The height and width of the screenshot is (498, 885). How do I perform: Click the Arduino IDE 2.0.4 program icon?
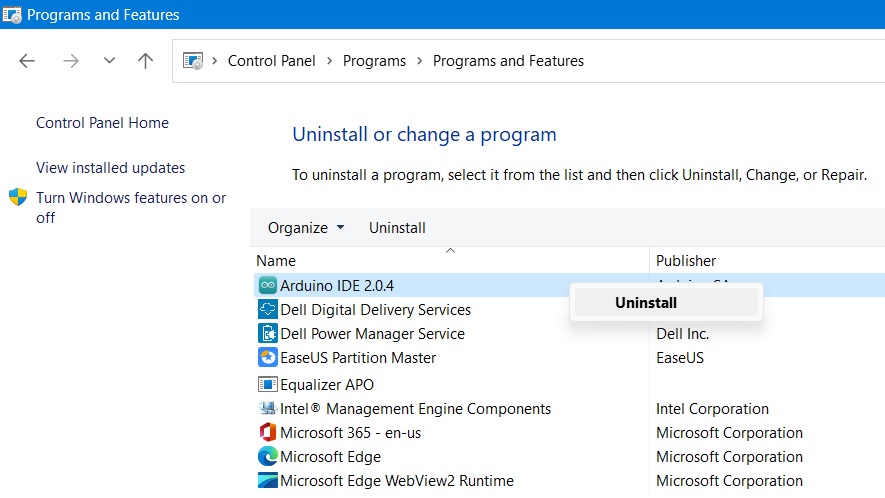point(268,286)
